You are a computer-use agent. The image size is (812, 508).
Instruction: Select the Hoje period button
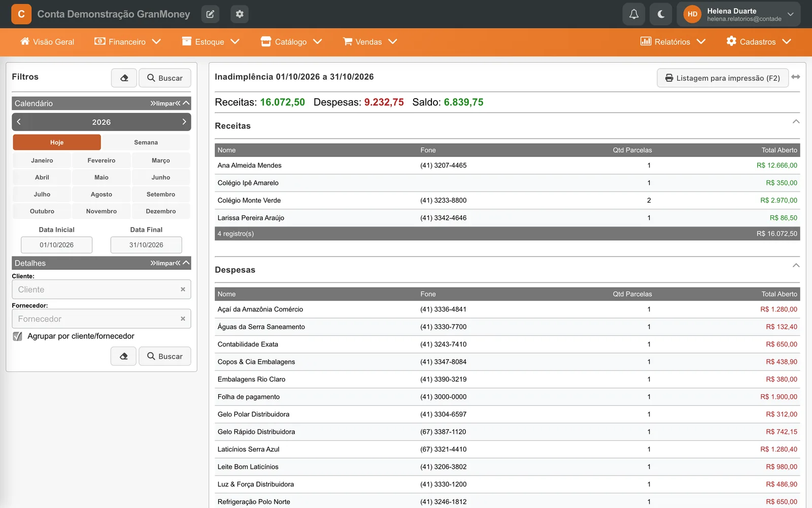pyautogui.click(x=57, y=142)
